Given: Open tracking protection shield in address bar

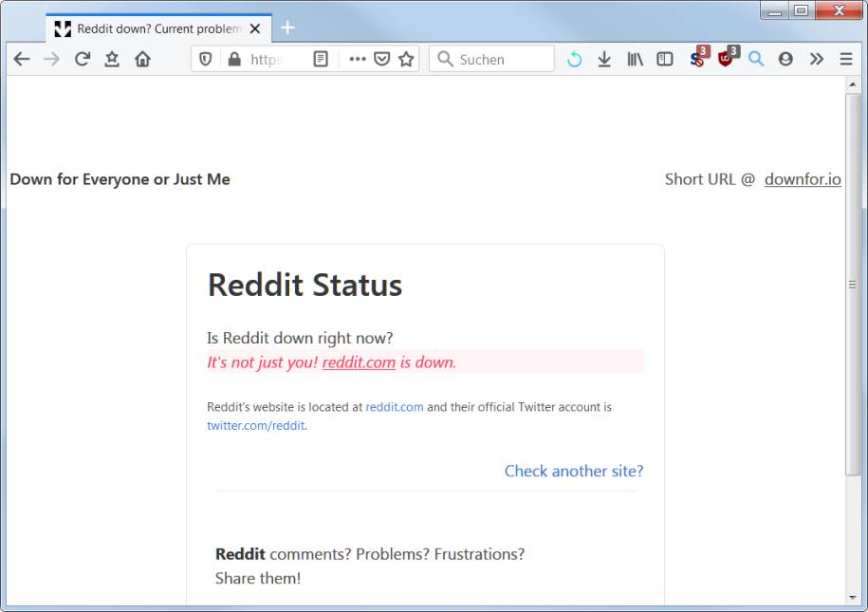Looking at the screenshot, I should click(x=205, y=59).
